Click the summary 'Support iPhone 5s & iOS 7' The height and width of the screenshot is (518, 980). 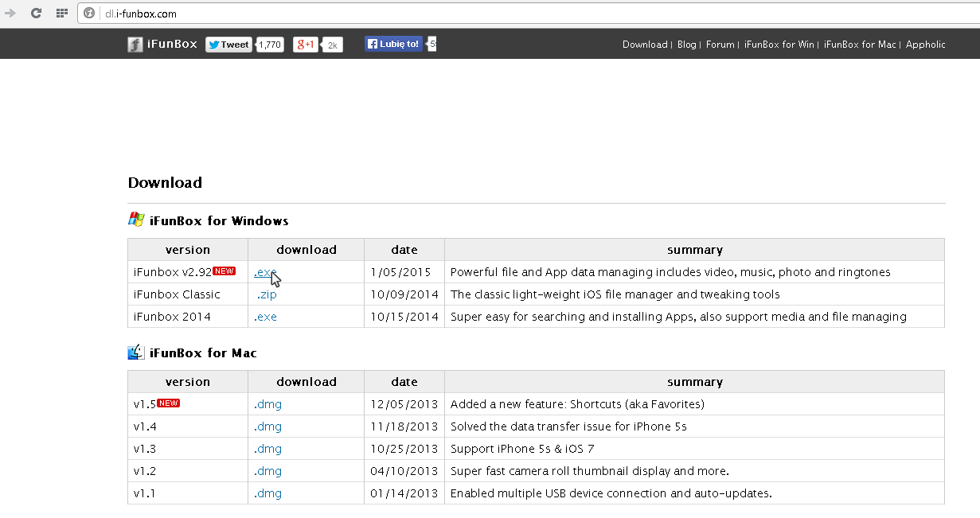coord(522,449)
